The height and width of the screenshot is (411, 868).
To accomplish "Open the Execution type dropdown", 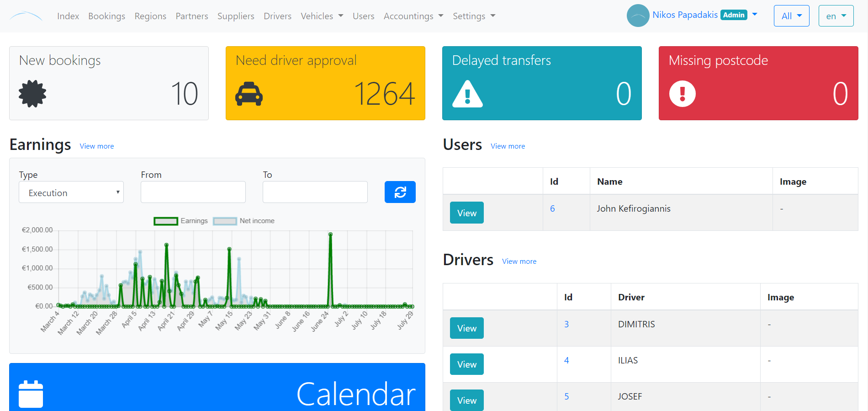I will (x=71, y=192).
